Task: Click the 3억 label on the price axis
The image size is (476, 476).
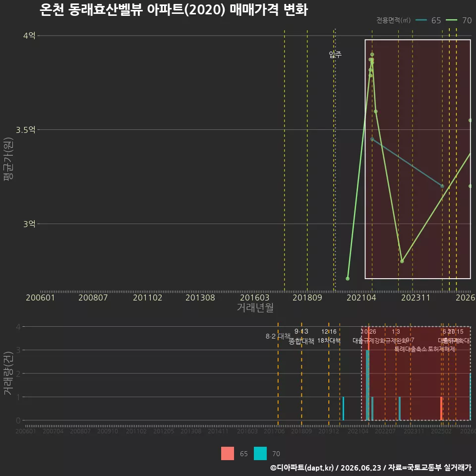Action: click(29, 224)
